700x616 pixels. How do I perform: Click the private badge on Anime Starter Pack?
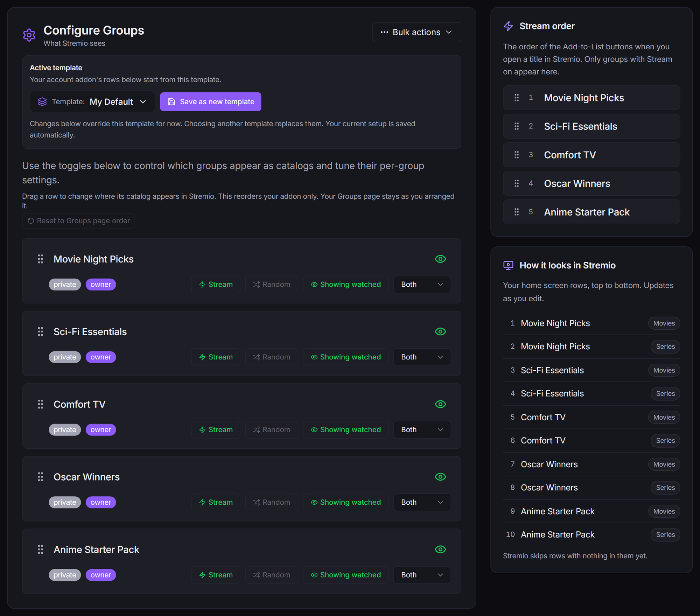click(x=65, y=575)
